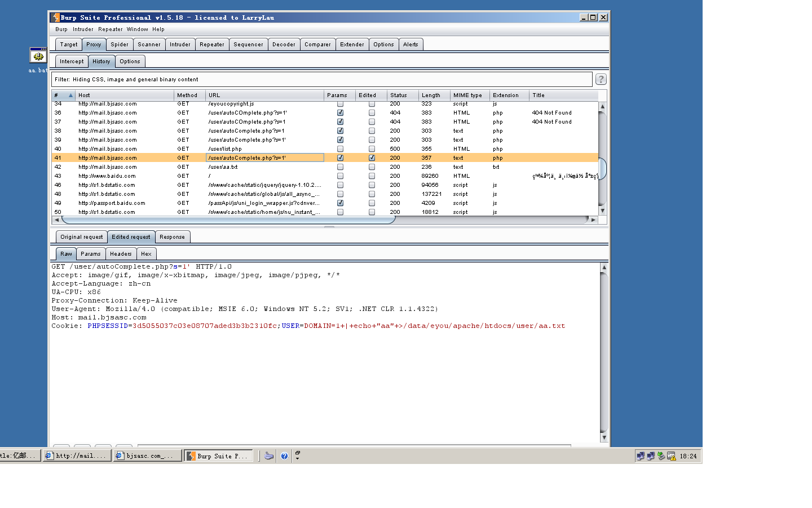Viewport: 812px width, 508px height.
Task: Sort history by MIME type column header
Action: coord(470,95)
